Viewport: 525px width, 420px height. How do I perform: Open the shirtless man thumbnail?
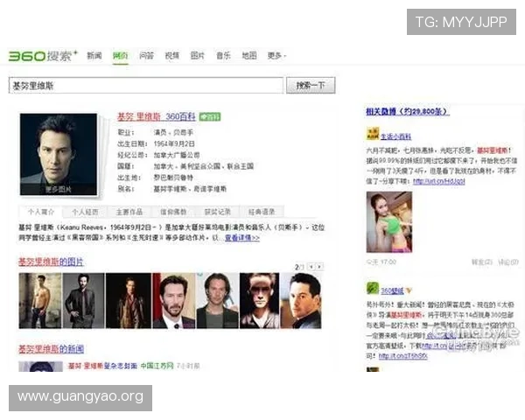pos(40,300)
